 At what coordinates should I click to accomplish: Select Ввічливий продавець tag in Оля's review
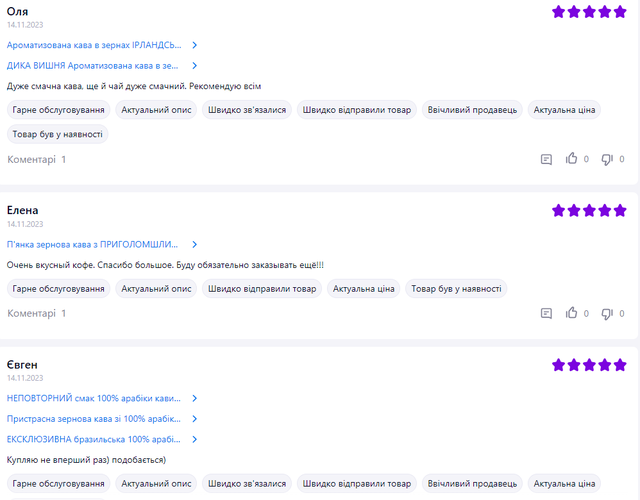pos(472,109)
